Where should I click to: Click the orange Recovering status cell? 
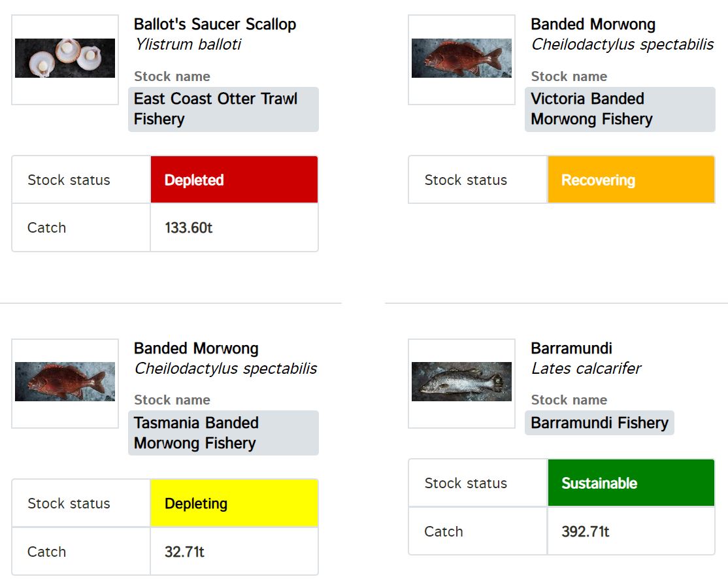(x=631, y=180)
